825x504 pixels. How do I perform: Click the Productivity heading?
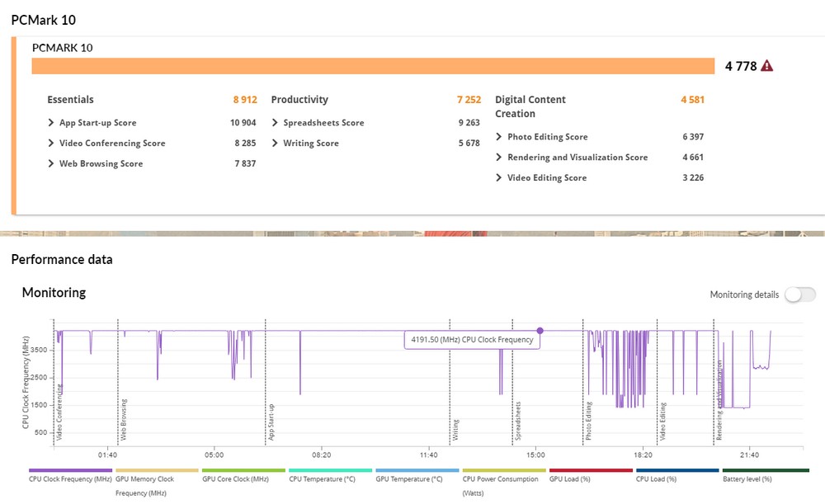pos(299,100)
